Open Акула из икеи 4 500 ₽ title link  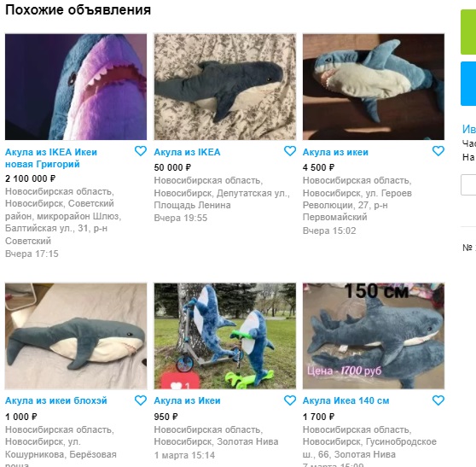point(335,152)
